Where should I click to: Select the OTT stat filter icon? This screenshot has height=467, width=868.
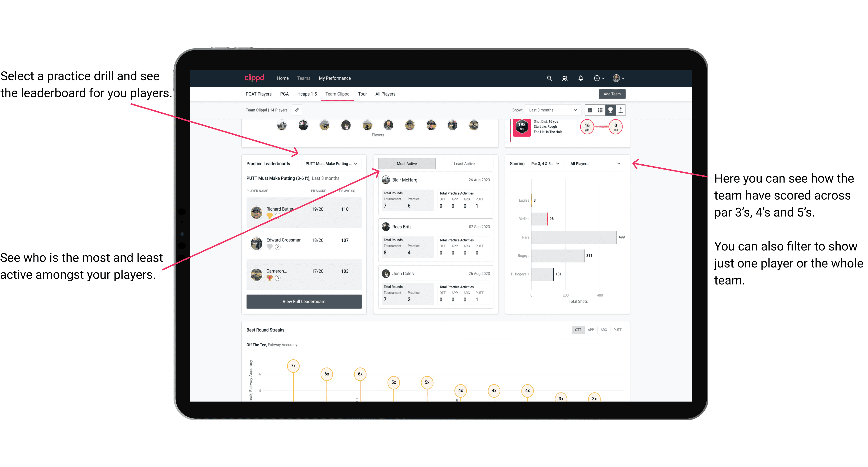578,329
